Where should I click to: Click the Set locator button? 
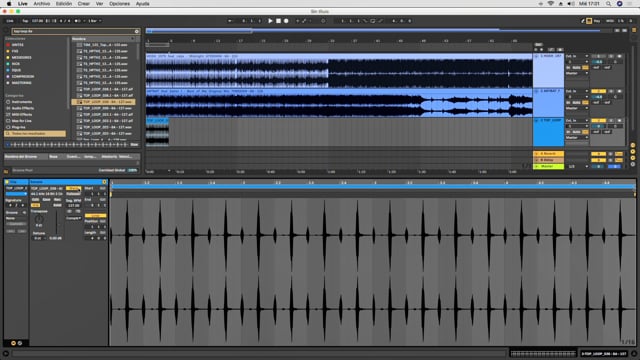click(538, 44)
